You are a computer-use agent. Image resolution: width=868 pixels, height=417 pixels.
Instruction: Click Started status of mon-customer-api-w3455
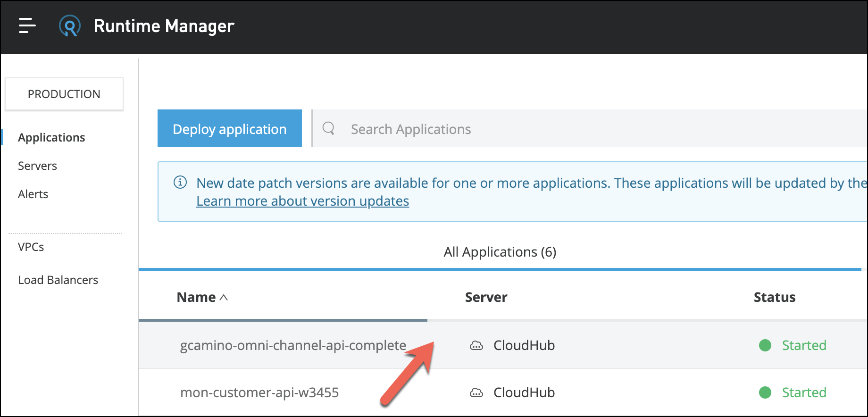[804, 392]
